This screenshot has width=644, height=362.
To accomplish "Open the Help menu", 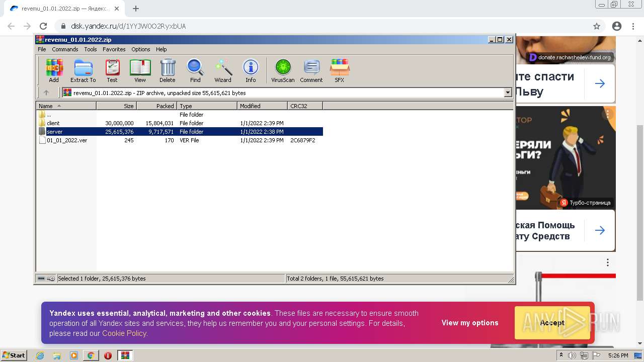I will [161, 49].
